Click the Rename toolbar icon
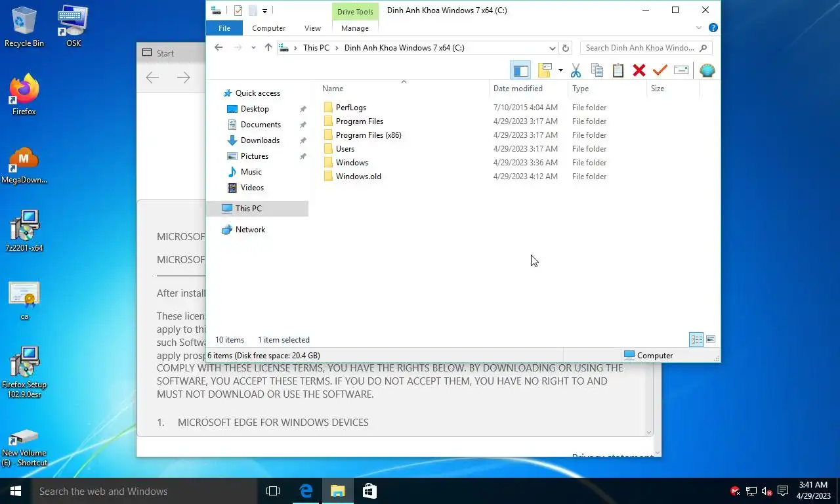 681,70
